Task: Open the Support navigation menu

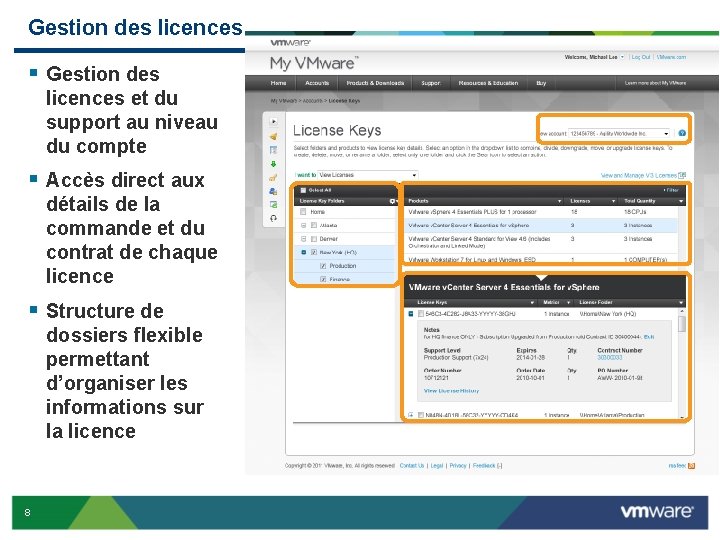Action: click(431, 83)
